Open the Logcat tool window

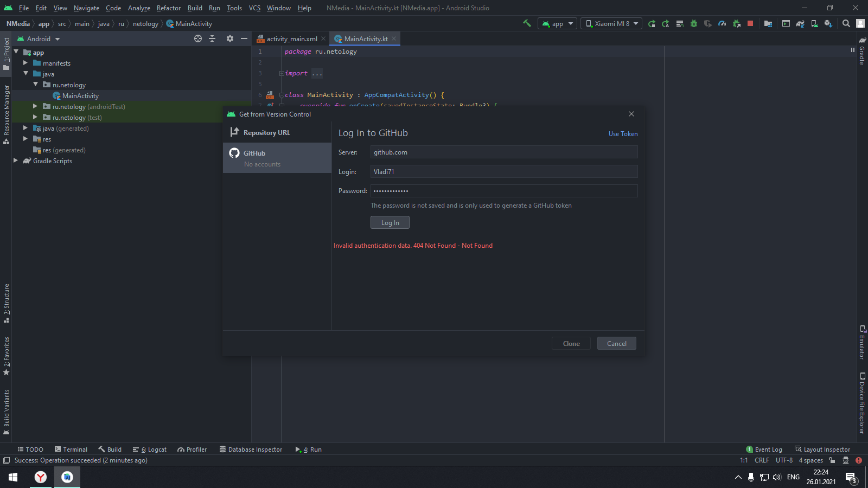pos(150,450)
